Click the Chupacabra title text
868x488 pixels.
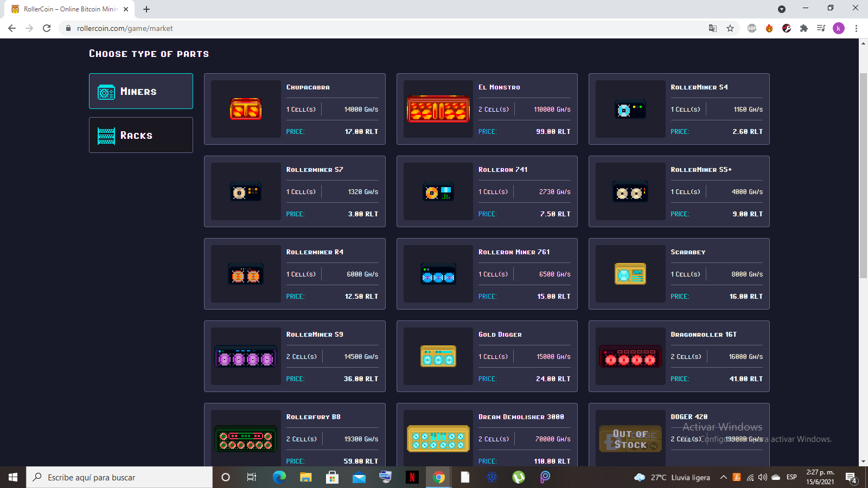point(308,87)
